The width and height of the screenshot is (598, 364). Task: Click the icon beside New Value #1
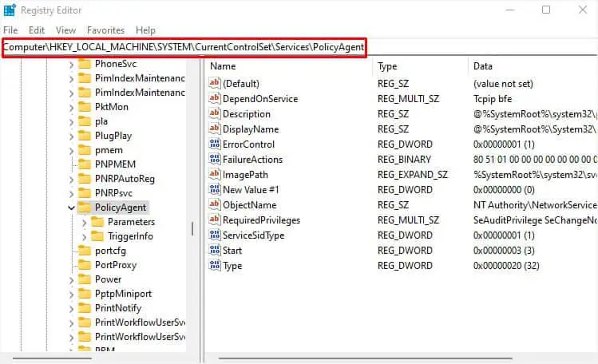pyautogui.click(x=214, y=189)
